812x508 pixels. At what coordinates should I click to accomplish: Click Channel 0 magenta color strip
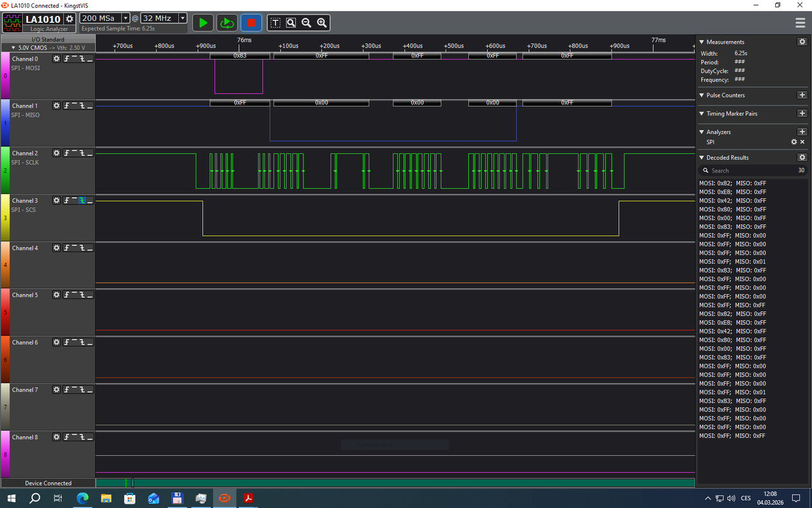pos(6,75)
